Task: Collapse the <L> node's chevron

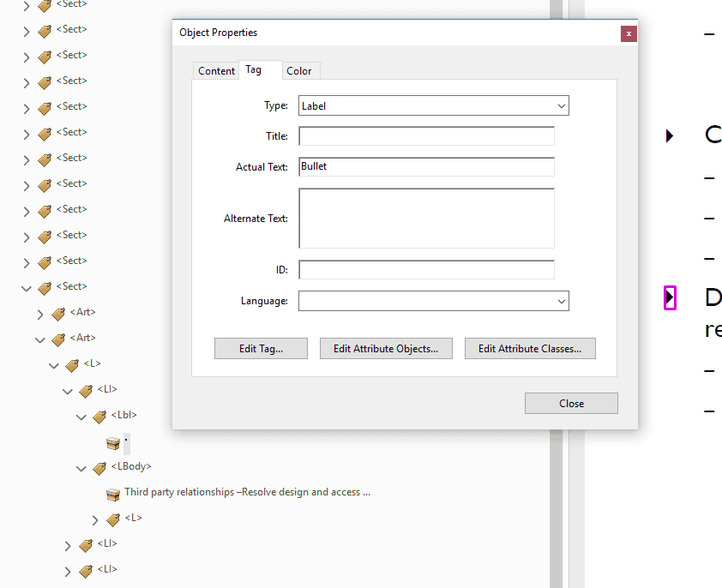Action: (94, 519)
